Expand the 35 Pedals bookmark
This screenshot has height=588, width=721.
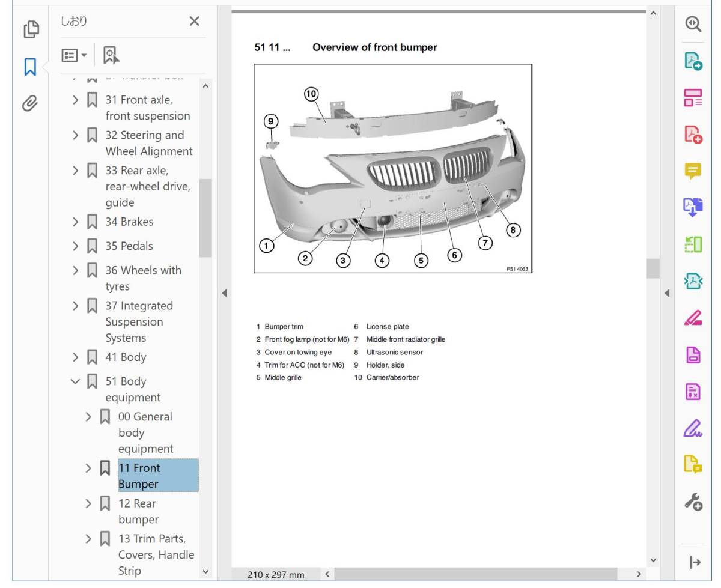76,246
